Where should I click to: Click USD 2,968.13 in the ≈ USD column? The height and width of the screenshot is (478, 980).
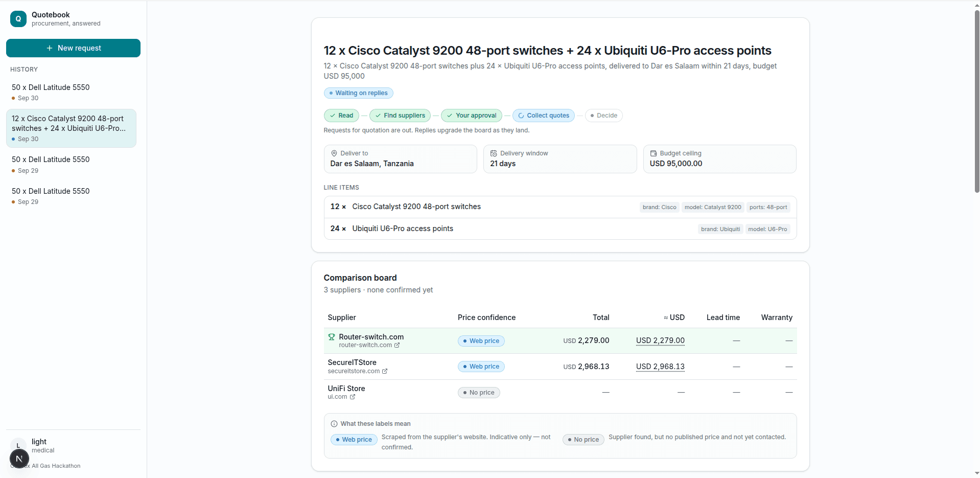(660, 367)
